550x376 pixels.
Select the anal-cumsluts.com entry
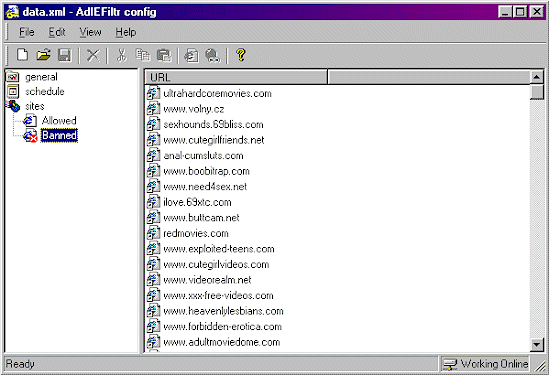tap(203, 155)
